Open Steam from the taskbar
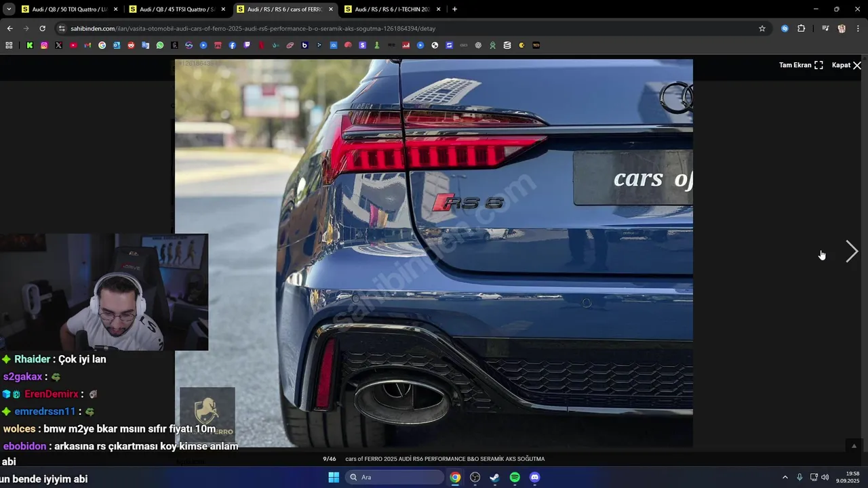Image resolution: width=868 pixels, height=488 pixels. pos(495,477)
